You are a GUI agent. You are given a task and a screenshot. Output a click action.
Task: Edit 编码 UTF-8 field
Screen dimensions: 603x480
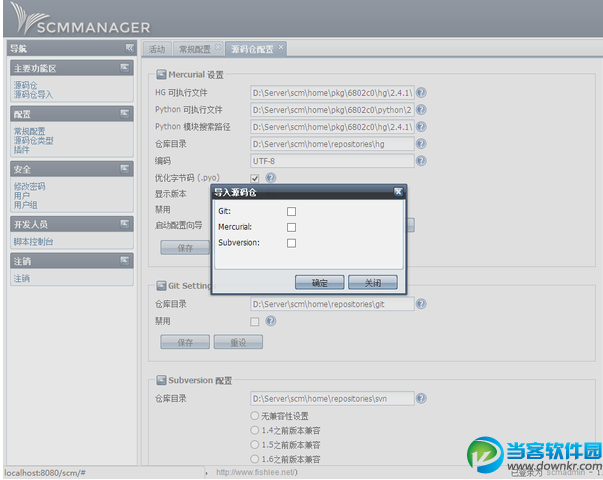click(x=332, y=161)
